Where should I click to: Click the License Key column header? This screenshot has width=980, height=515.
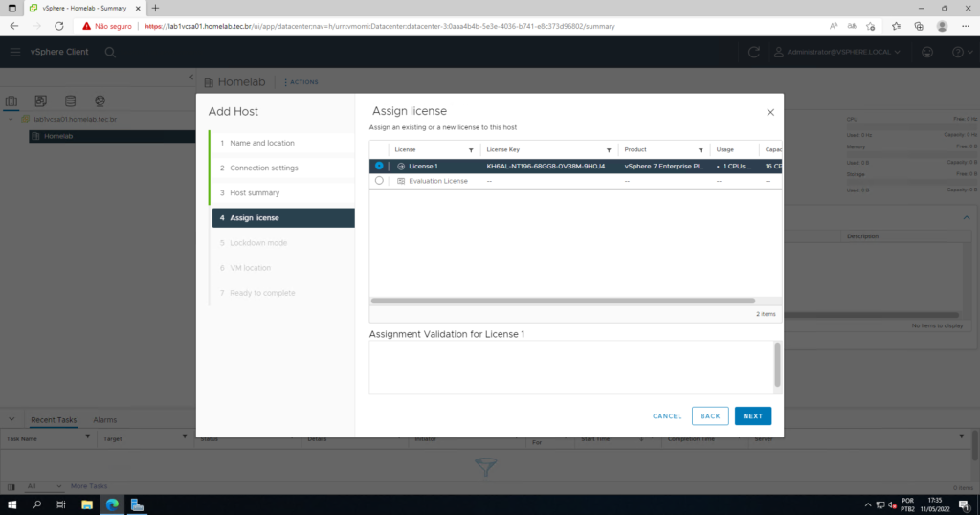coord(503,150)
